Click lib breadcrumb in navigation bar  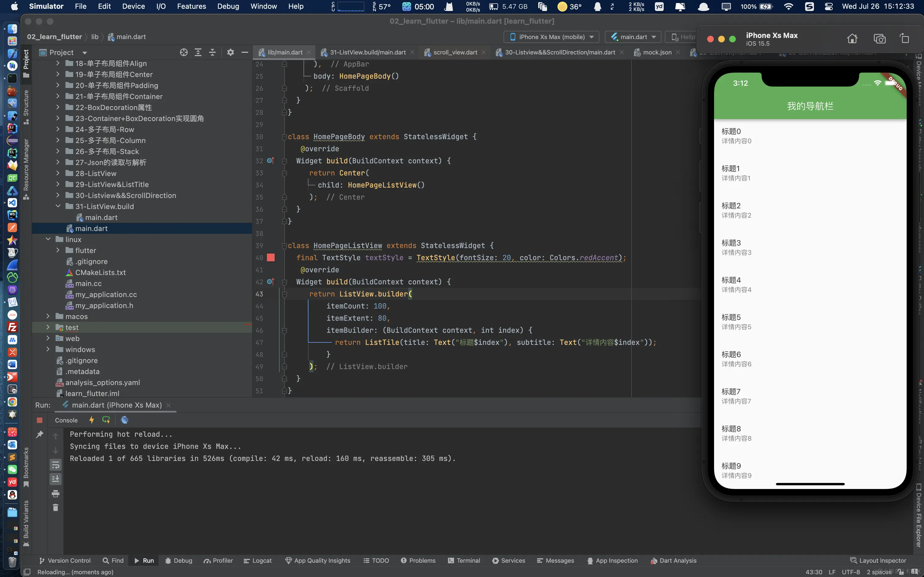tap(95, 37)
